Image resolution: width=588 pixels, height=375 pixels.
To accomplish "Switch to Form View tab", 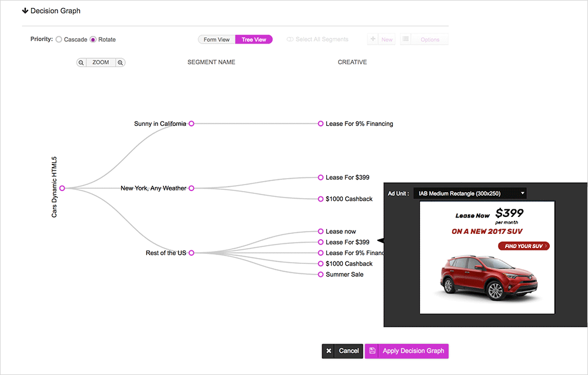I will (216, 39).
